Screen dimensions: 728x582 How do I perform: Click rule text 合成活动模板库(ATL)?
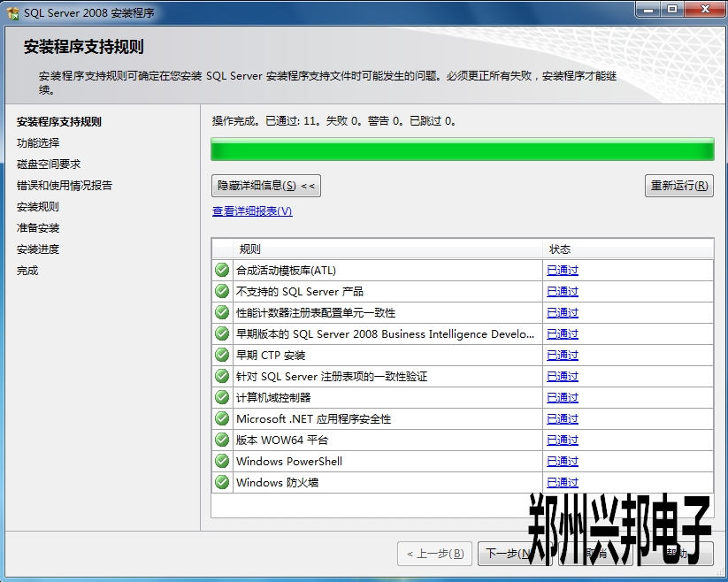(x=286, y=270)
